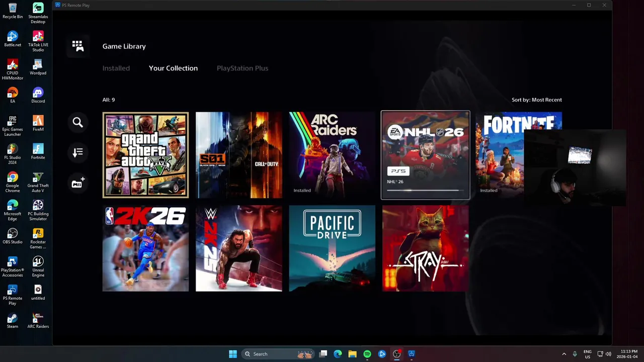Open the TikTok LIVE Studio desktop shortcut
Image resolution: width=644 pixels, height=362 pixels.
(x=38, y=42)
